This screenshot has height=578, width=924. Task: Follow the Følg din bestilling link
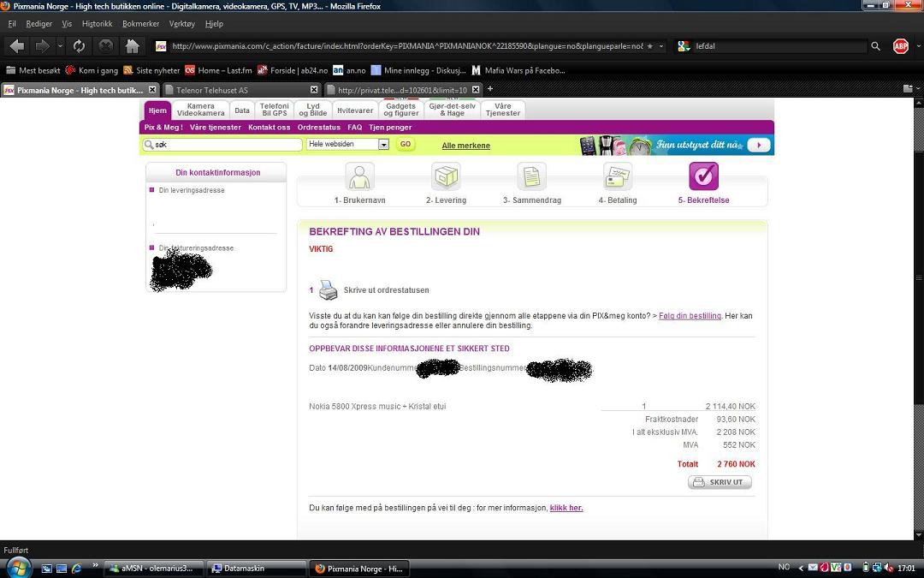tap(690, 315)
